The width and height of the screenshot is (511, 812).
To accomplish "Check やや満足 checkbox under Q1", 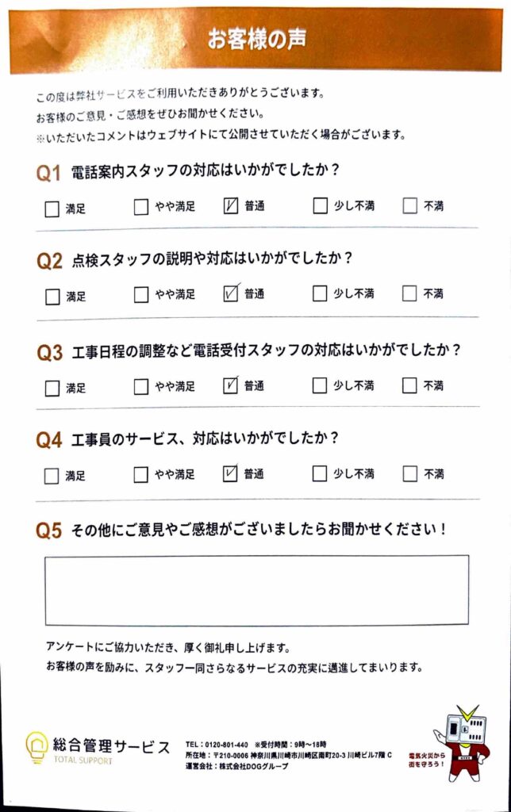I will tap(141, 208).
